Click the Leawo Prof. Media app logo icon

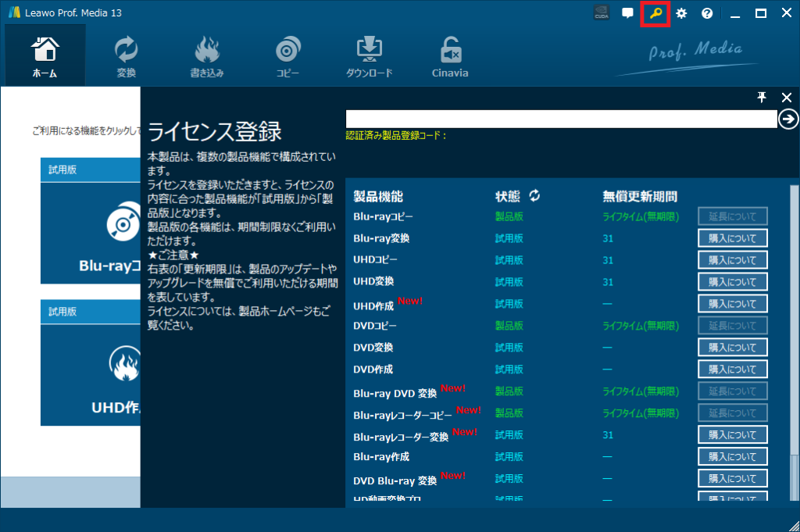14,12
